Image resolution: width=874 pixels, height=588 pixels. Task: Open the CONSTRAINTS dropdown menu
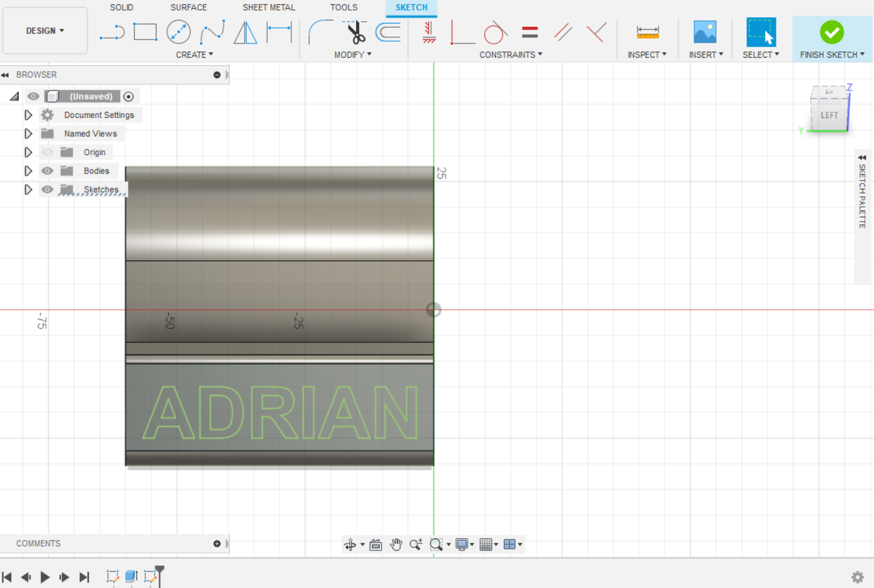coord(511,55)
